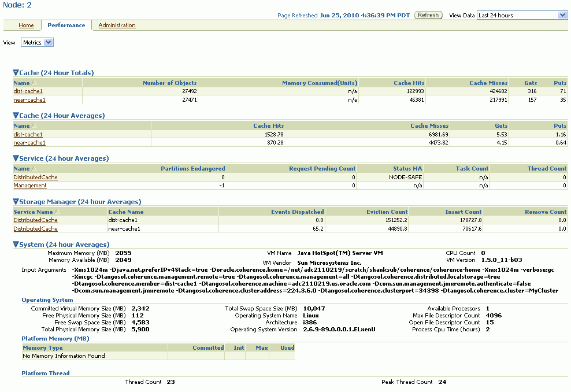This screenshot has height=392, width=571.
Task: Select the Max File Descriptor Count value 4096
Action: click(x=494, y=315)
